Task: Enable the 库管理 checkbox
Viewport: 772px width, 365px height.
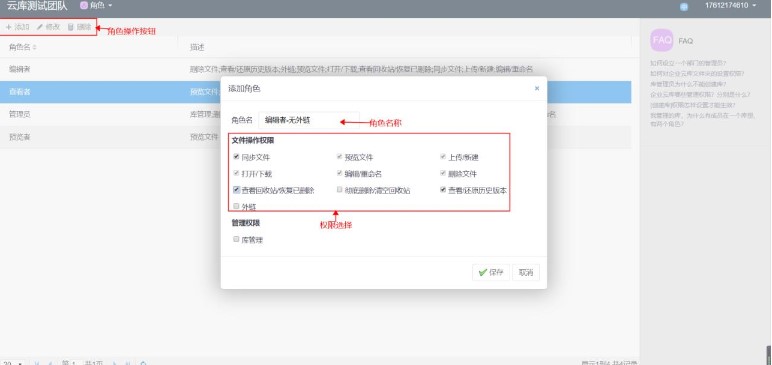Action: tap(237, 239)
